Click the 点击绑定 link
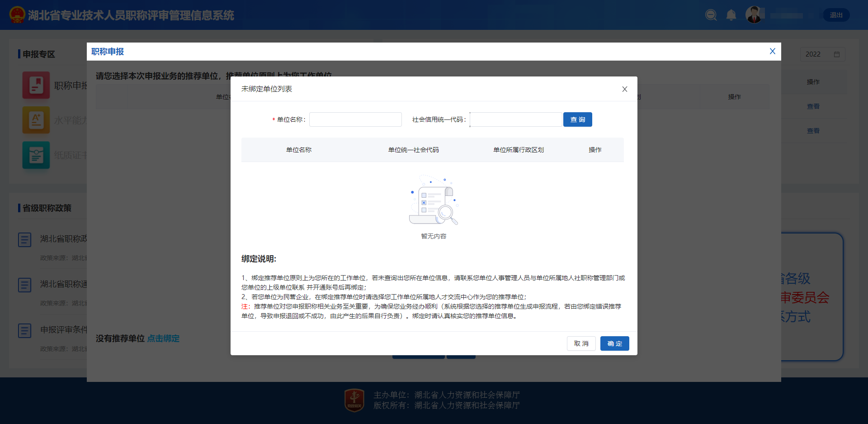The width and height of the screenshot is (868, 424). [x=163, y=338]
